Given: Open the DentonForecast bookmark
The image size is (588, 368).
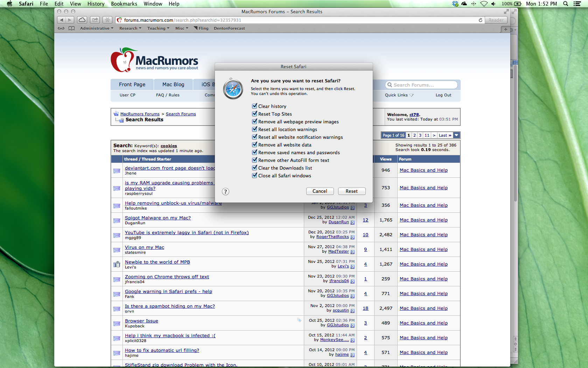Looking at the screenshot, I should (229, 28).
